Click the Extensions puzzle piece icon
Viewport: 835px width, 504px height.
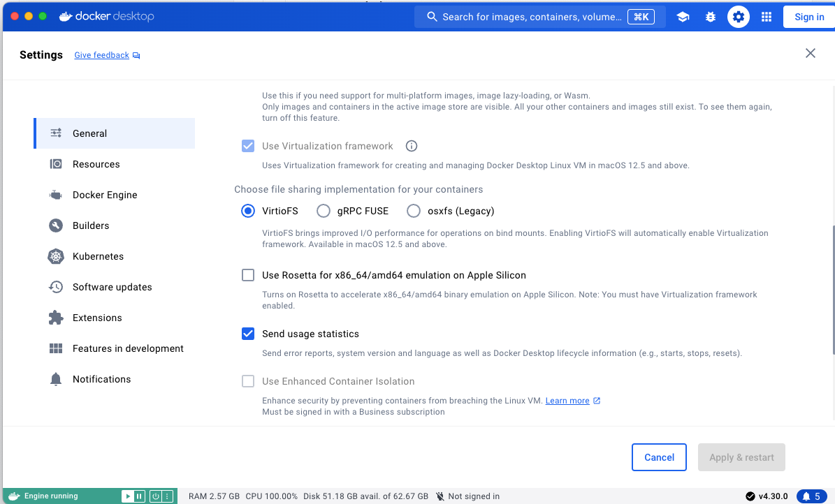point(56,318)
